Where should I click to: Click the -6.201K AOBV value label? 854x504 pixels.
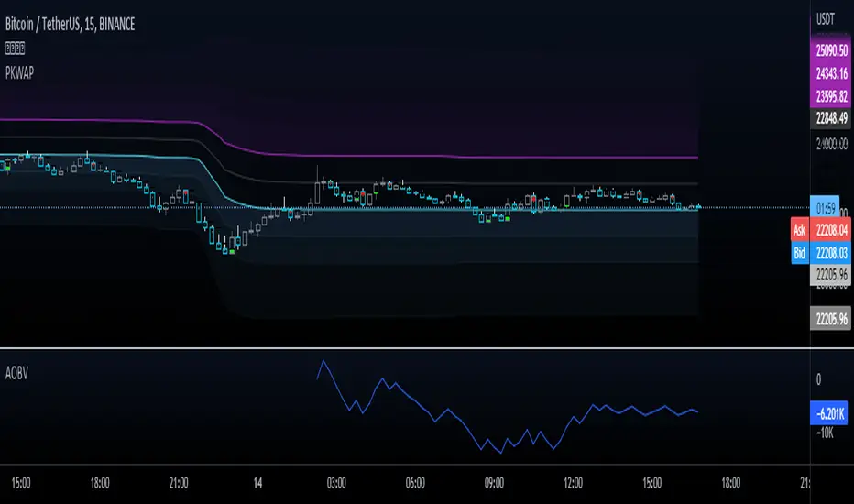tap(829, 414)
